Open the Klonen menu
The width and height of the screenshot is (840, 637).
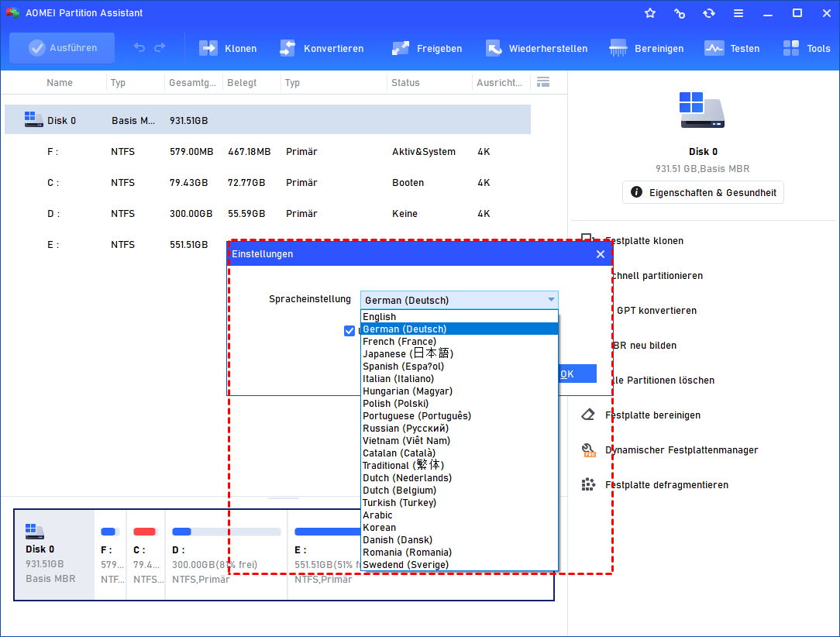coord(228,48)
